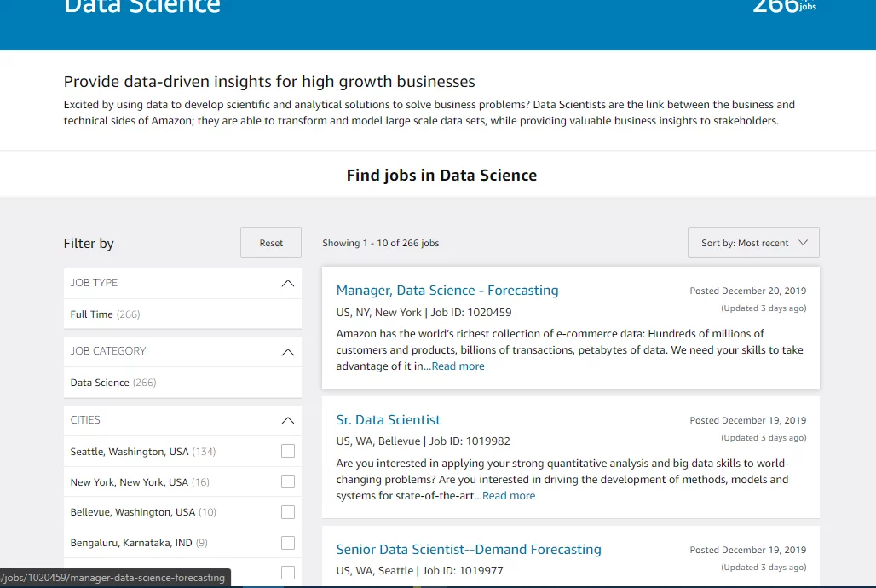Check the Seattle, Washington, USA checkbox
This screenshot has height=588, width=876.
point(288,451)
